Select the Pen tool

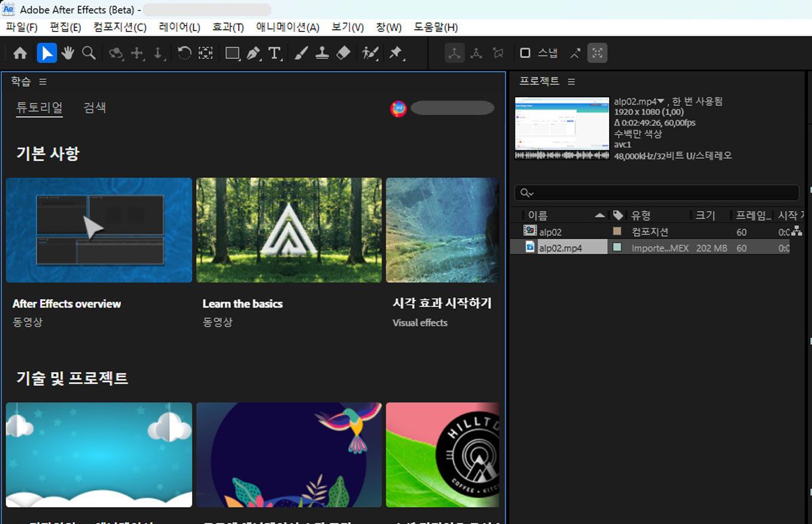coord(254,53)
